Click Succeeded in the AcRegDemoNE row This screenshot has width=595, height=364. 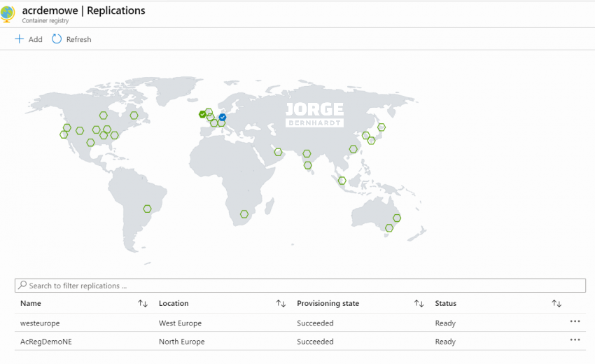pyautogui.click(x=315, y=342)
